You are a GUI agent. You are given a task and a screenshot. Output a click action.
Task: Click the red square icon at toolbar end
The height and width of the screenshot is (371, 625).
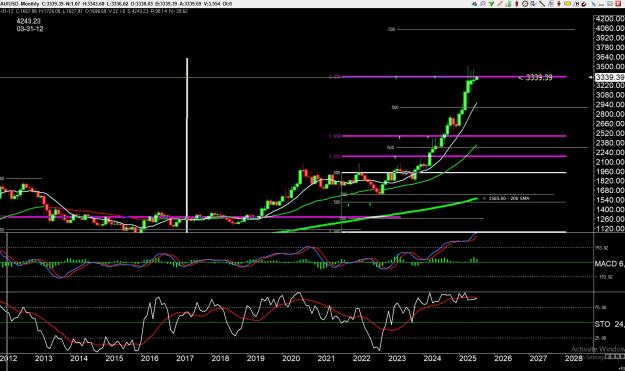pos(619,4)
